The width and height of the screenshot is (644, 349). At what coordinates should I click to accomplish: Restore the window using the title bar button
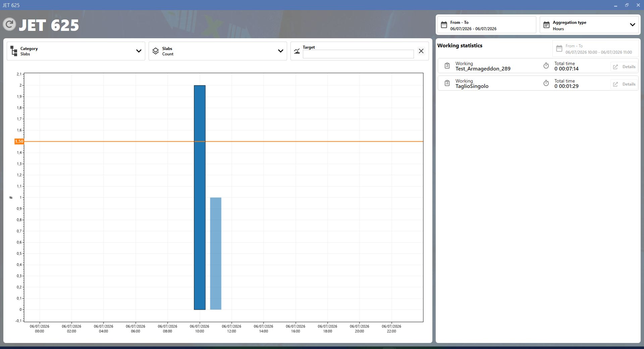[627, 5]
